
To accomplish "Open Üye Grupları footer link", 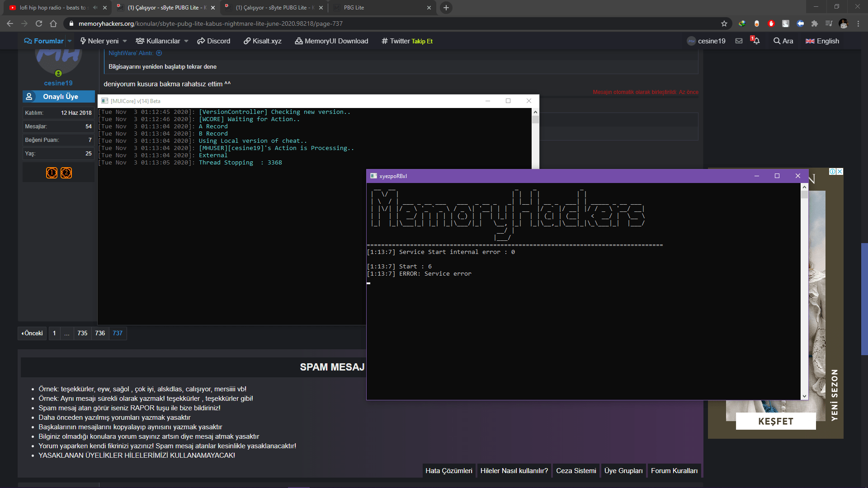I will point(623,471).
